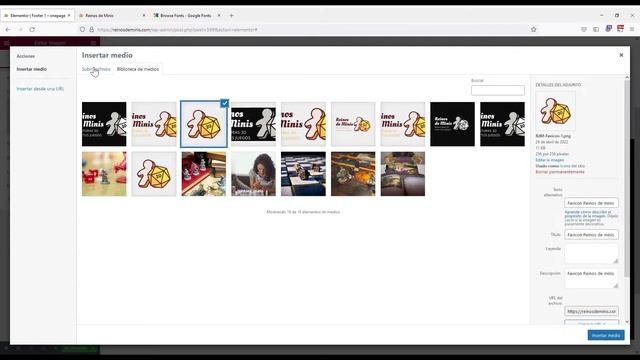Image resolution: width=640 pixels, height=360 pixels.
Task: Click the favicon preview in attachment details
Action: 556,111
